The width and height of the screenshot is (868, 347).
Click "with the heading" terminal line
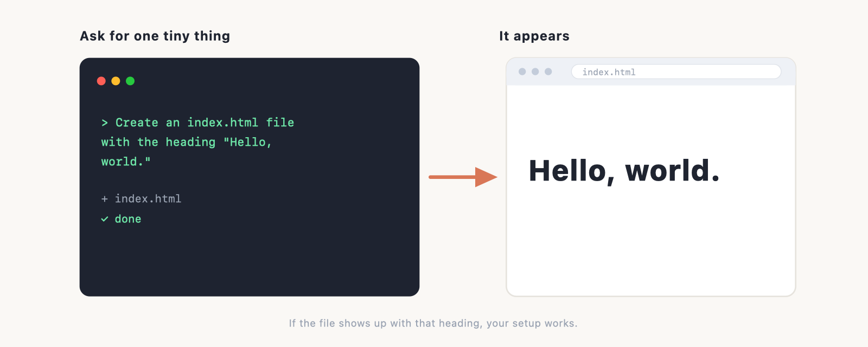pos(186,142)
